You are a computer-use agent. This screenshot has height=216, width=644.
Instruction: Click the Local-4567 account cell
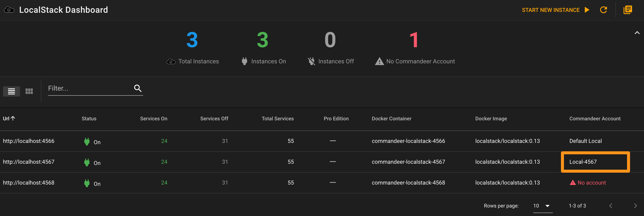(x=583, y=162)
